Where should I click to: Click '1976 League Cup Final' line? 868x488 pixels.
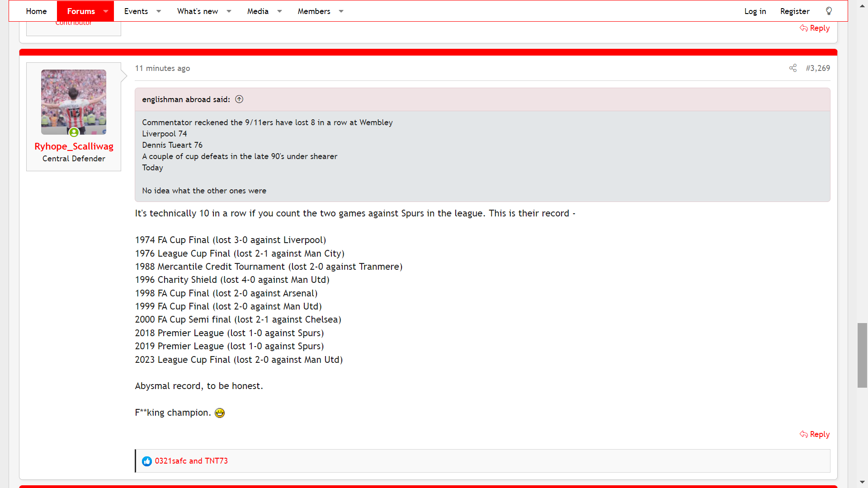[240, 253]
